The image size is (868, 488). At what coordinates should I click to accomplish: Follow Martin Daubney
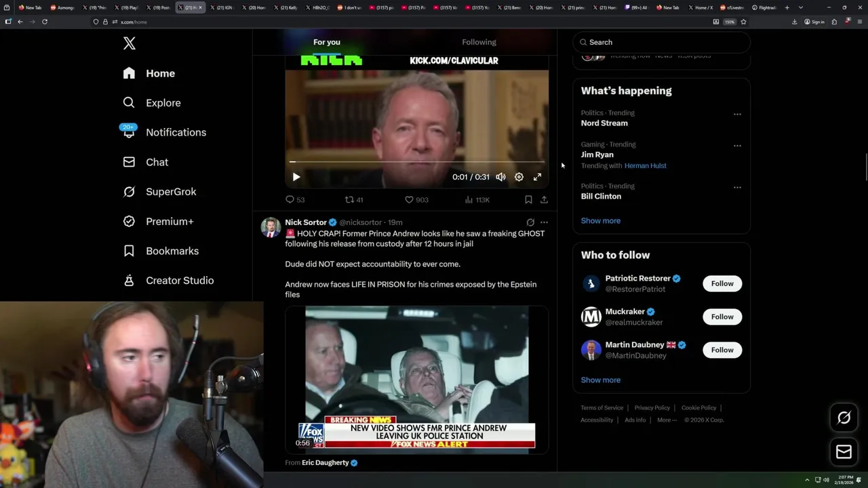722,350
